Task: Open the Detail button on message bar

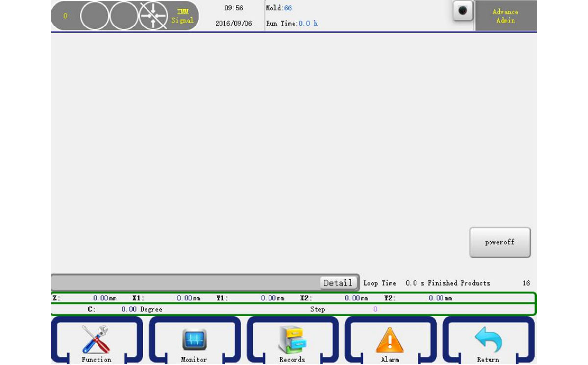Action: [x=338, y=283]
